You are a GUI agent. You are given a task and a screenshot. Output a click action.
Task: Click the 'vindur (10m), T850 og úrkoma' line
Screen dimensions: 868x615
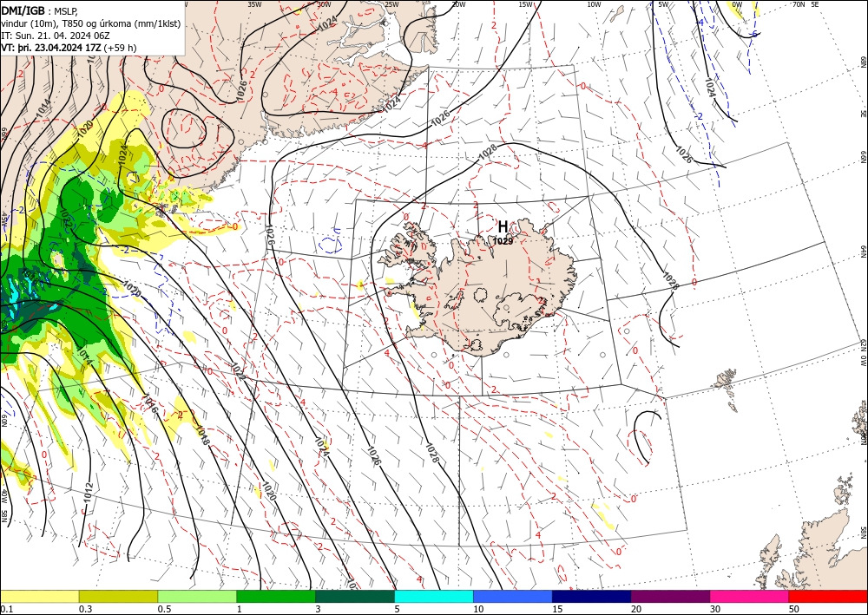pos(91,23)
